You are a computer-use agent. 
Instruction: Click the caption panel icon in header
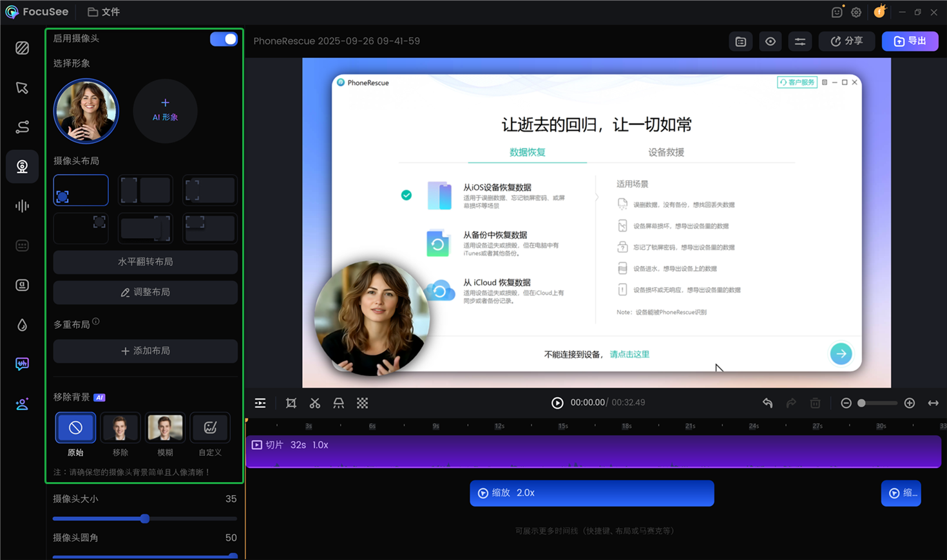741,41
